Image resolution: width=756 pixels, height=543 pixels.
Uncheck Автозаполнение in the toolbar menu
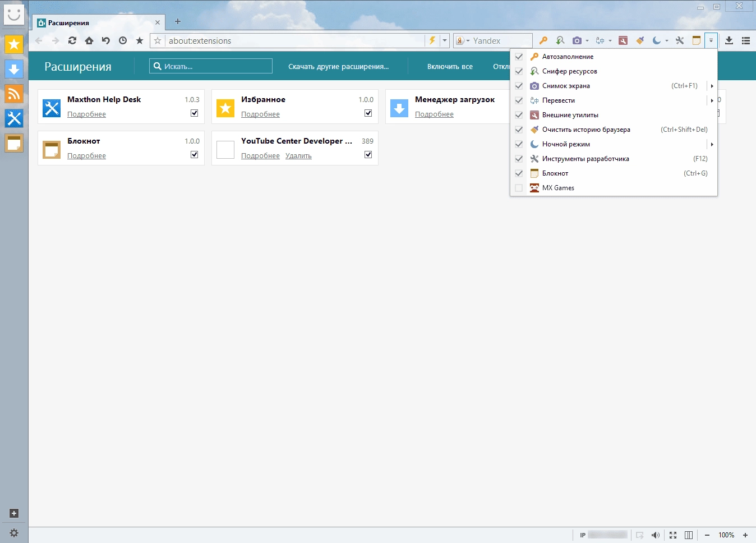[x=519, y=57]
